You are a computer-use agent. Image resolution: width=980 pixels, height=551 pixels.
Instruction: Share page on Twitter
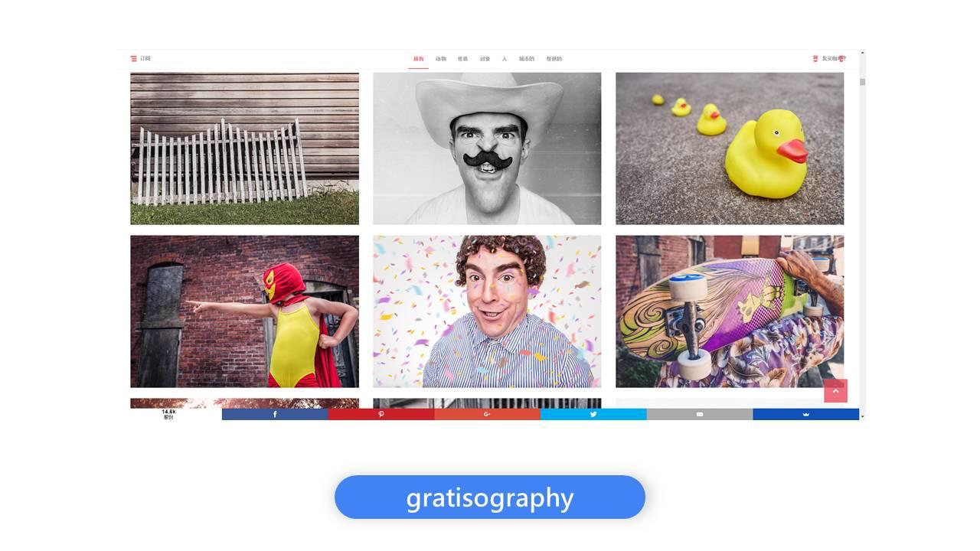[593, 414]
